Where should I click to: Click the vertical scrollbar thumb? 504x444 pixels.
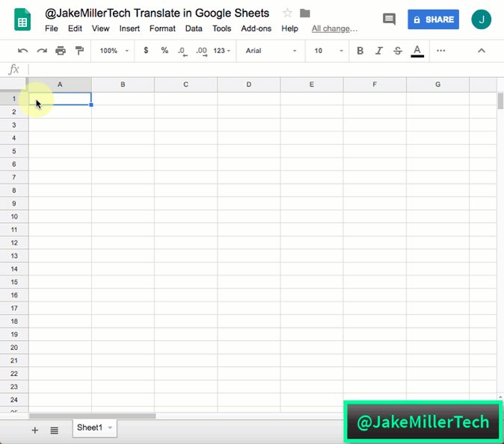(500, 101)
